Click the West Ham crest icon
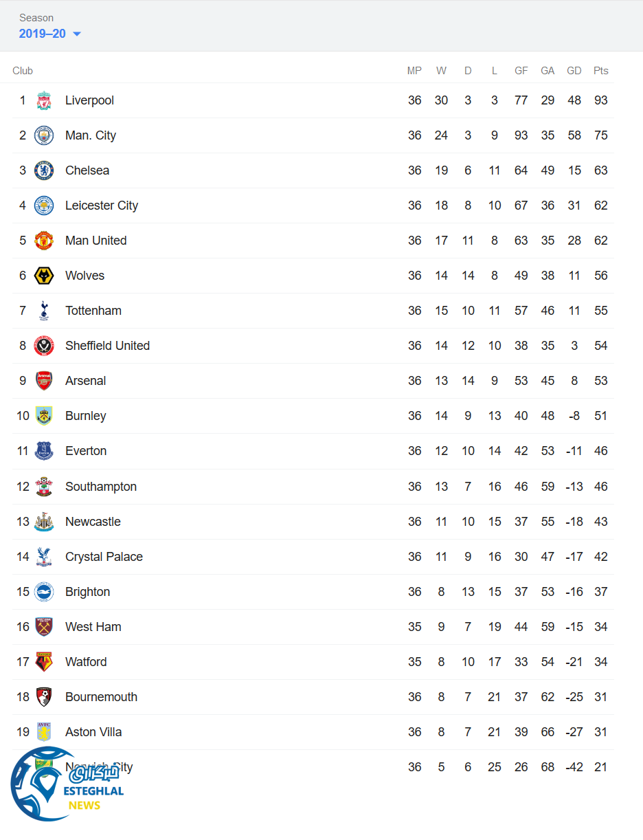The width and height of the screenshot is (643, 840). (44, 627)
